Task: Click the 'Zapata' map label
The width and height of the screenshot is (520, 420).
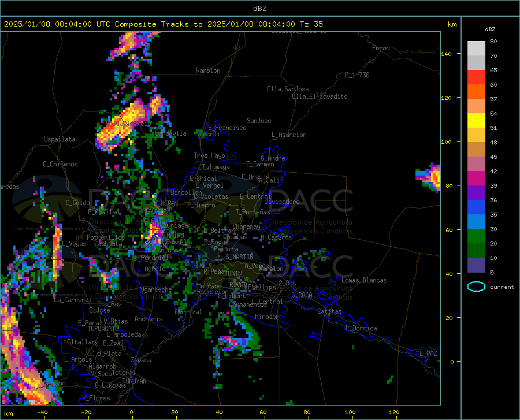Action: [142, 360]
